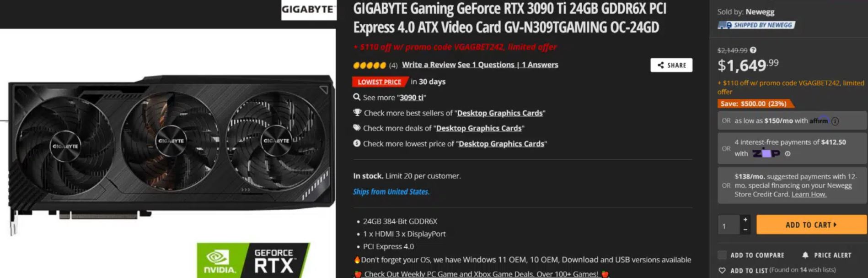Viewport: 868px width, 278px height.
Task: Increase quantity with the plus button
Action: 745,220
